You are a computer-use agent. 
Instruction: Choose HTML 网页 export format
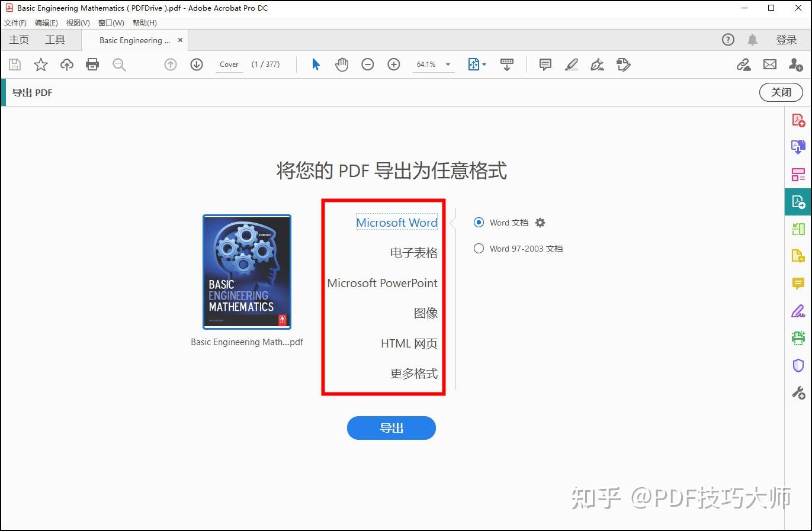click(409, 343)
